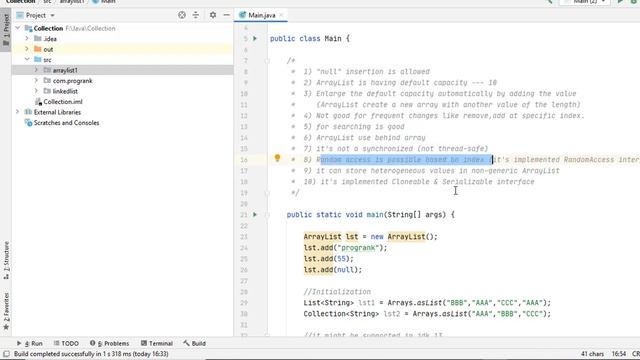640x360 pixels.
Task: Toggle the Project side tool tab
Action: [6, 31]
